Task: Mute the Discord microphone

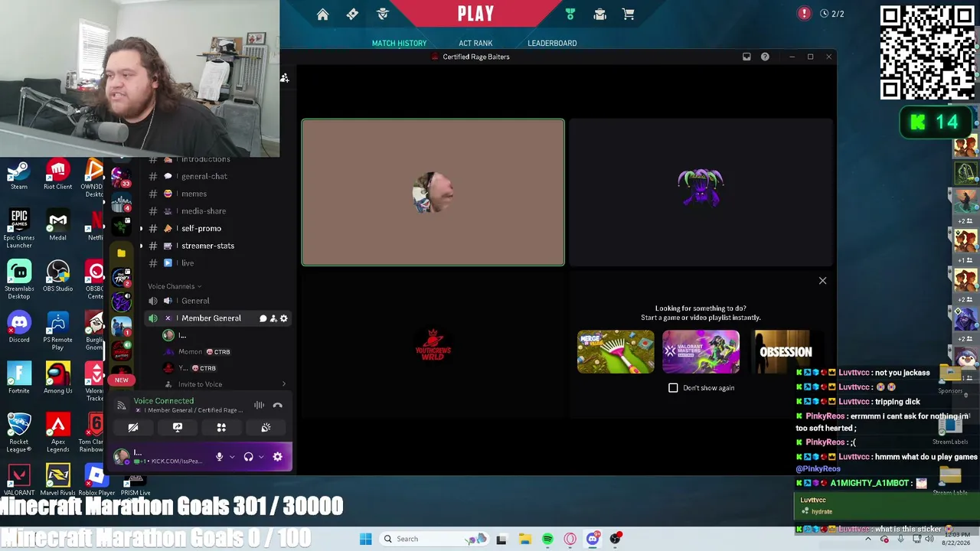Action: pyautogui.click(x=219, y=457)
